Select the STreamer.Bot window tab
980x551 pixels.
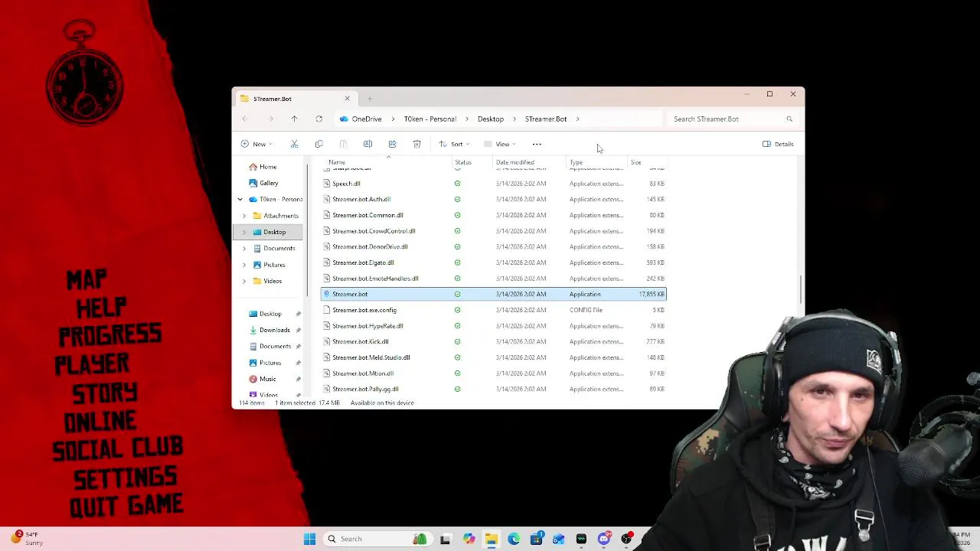(x=295, y=99)
